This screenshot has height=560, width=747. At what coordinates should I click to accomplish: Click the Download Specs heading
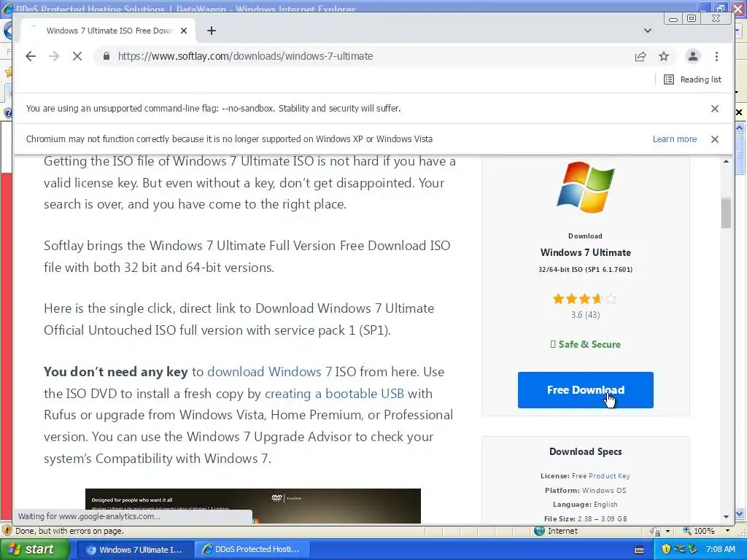586,451
